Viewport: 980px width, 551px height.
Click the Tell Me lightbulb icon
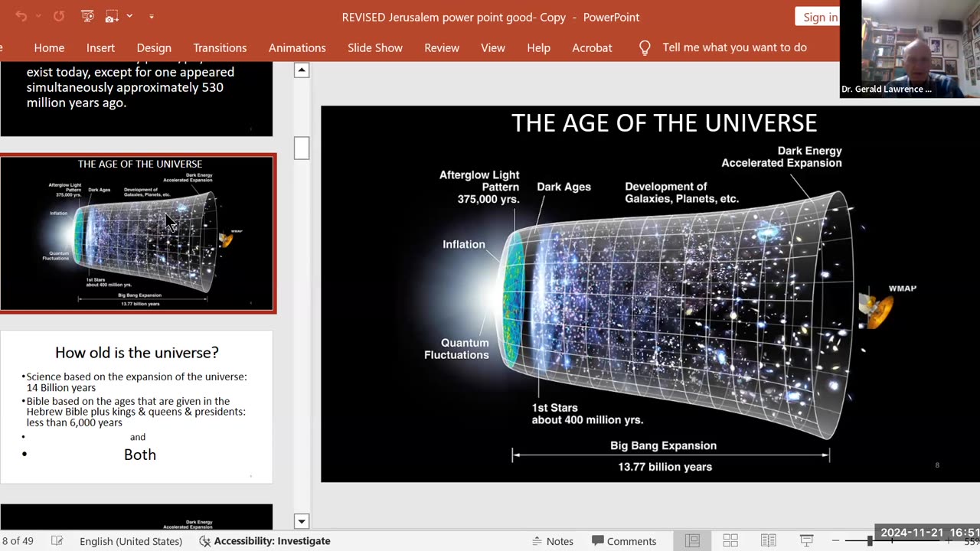click(645, 47)
